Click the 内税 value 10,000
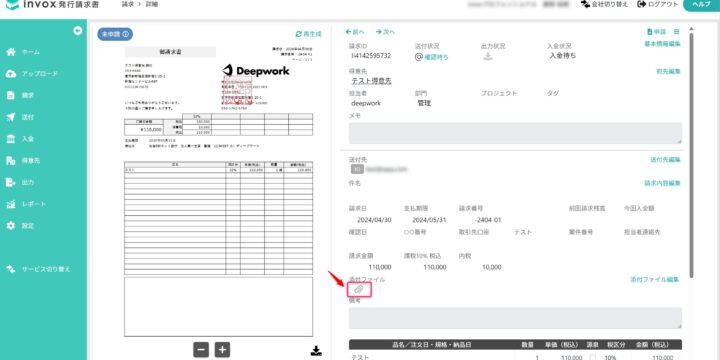Image resolution: width=720 pixels, height=360 pixels. click(491, 267)
